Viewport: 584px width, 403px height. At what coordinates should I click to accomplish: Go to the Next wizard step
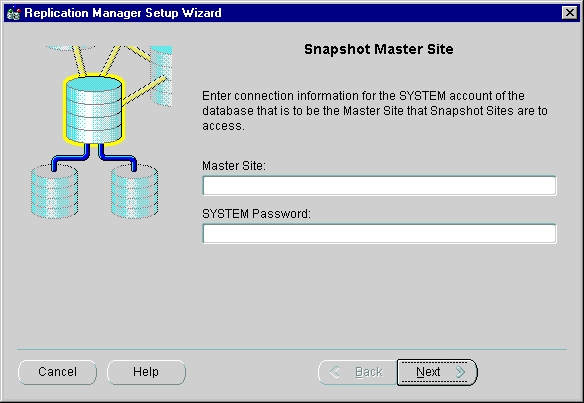437,372
